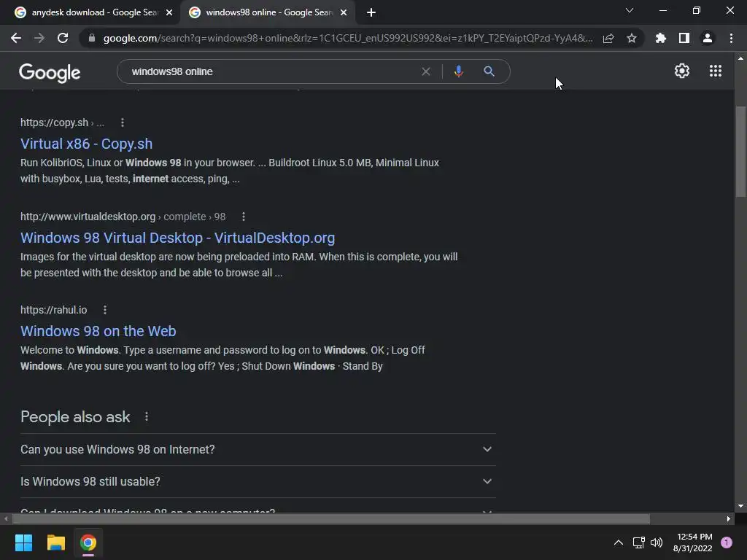Screen dimensions: 747x560
Task: Click the horizontal scrollbar thumb
Action: 330,518
